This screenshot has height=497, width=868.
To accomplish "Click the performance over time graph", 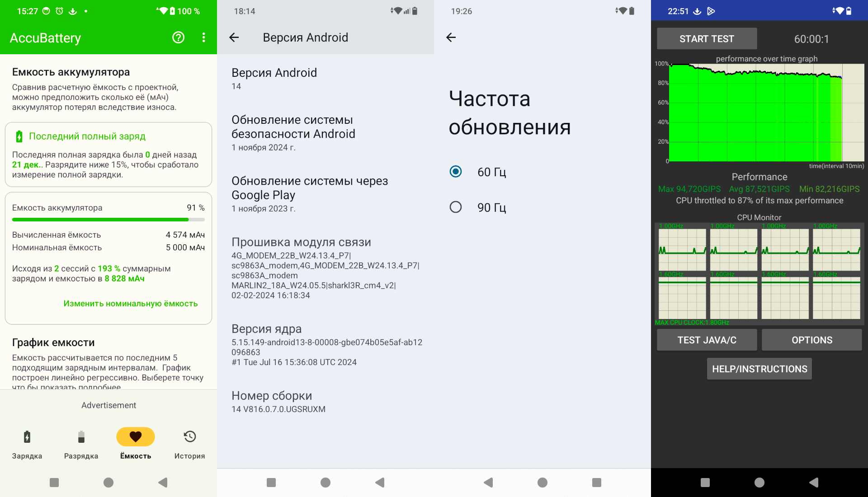I will [x=766, y=113].
